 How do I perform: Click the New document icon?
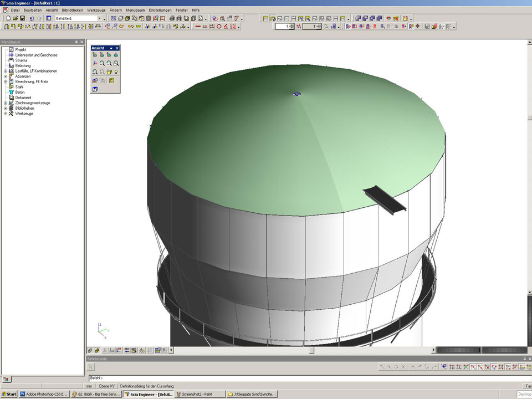tap(8, 18)
